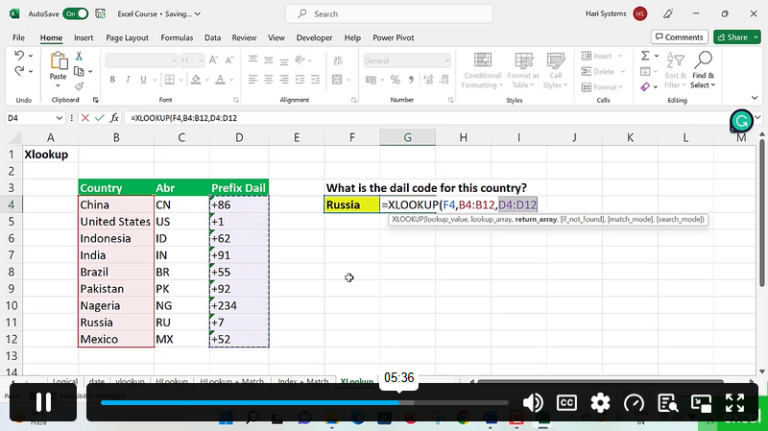
Task: Click the Undo arrow icon
Action: pos(19,55)
